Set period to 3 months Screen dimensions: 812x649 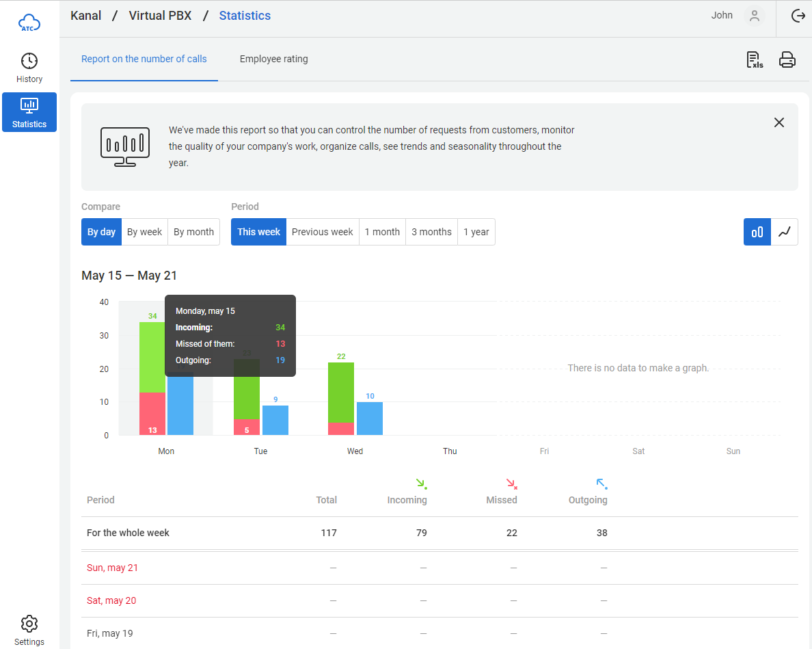(x=431, y=232)
